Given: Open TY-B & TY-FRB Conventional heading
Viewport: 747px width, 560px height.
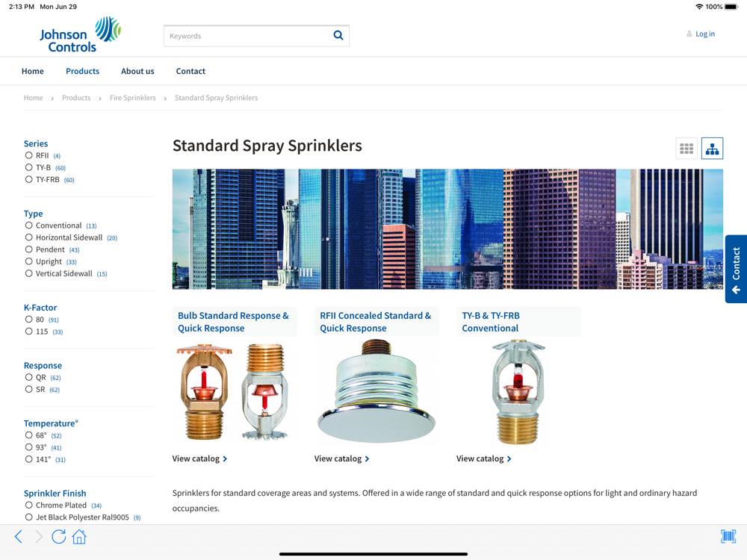Looking at the screenshot, I should tap(491, 322).
